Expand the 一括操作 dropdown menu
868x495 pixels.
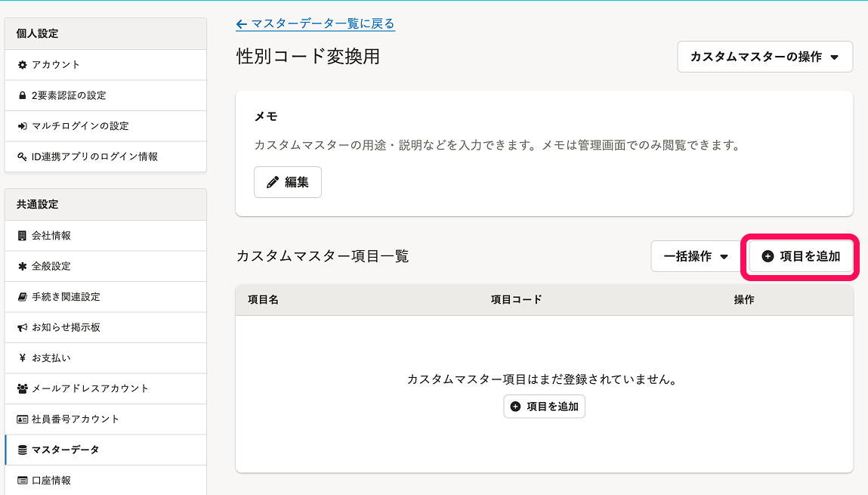pyautogui.click(x=696, y=256)
